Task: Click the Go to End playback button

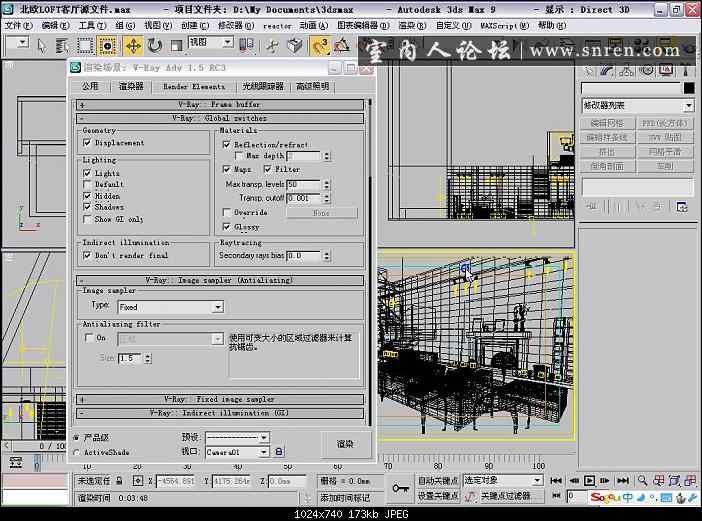Action: (623, 481)
